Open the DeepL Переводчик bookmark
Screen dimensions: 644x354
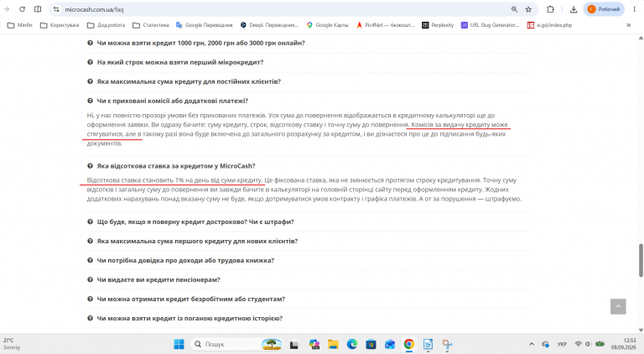pos(269,25)
